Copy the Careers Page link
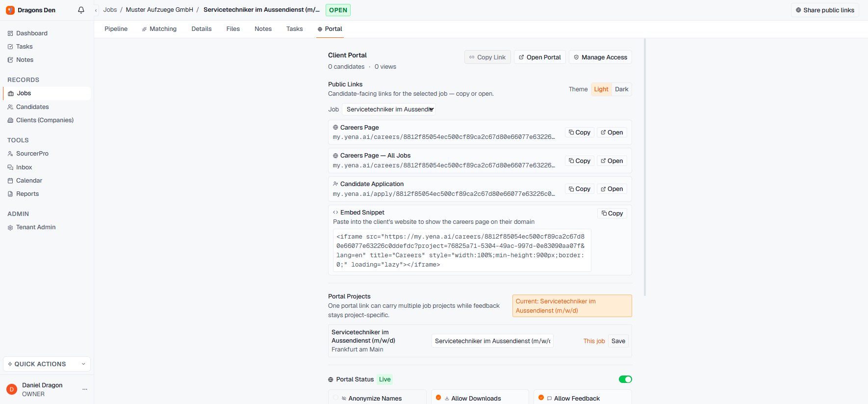Image resolution: width=868 pixels, height=404 pixels. 580,133
